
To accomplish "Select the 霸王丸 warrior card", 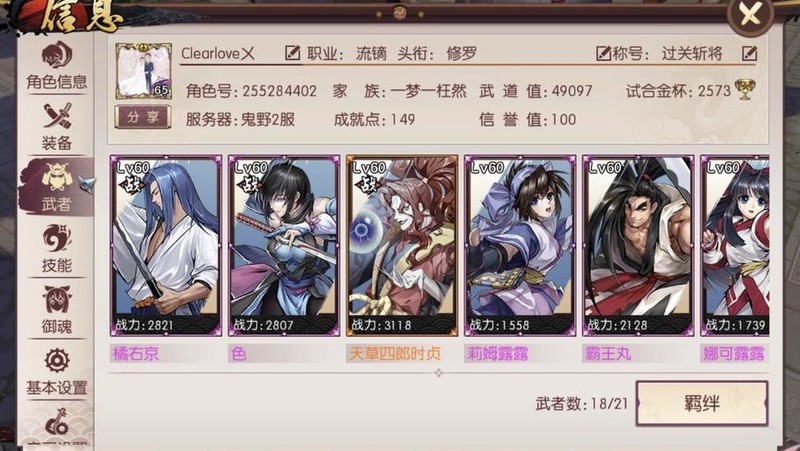I will pos(638,246).
